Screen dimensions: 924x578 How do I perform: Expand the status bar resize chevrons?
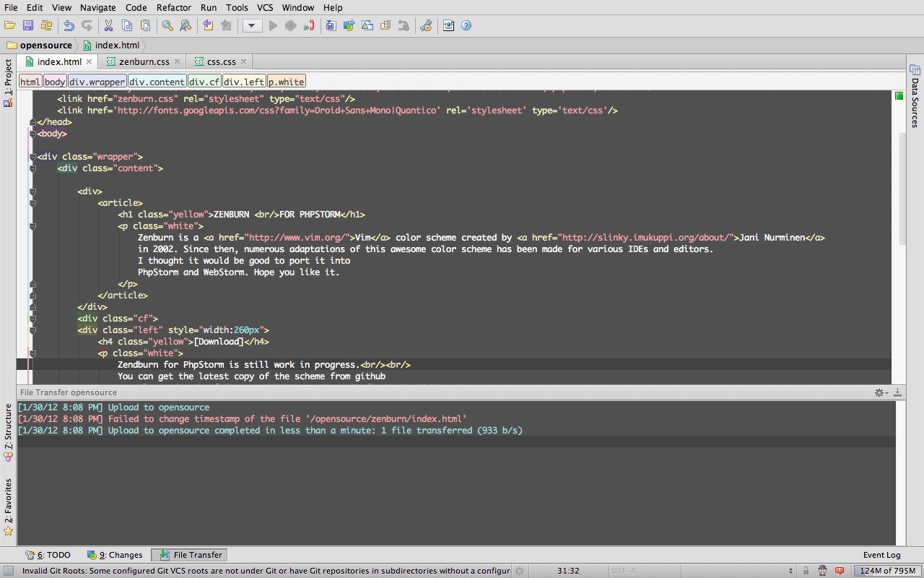[x=792, y=570]
